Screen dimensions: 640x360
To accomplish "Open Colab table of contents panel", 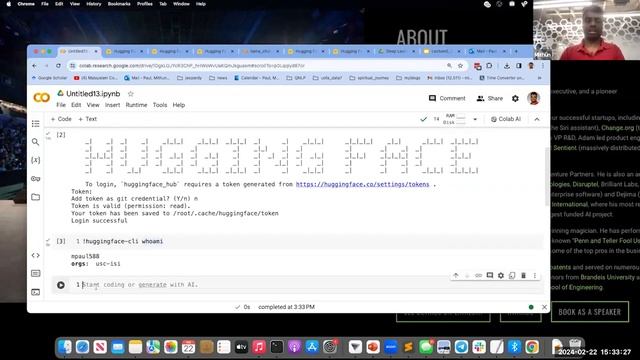I will point(36,123).
